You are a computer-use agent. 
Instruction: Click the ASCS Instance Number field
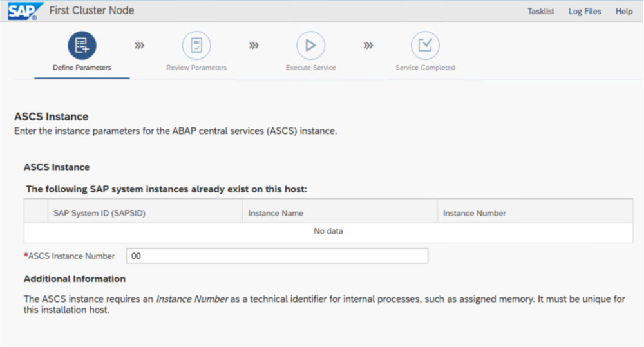(277, 256)
